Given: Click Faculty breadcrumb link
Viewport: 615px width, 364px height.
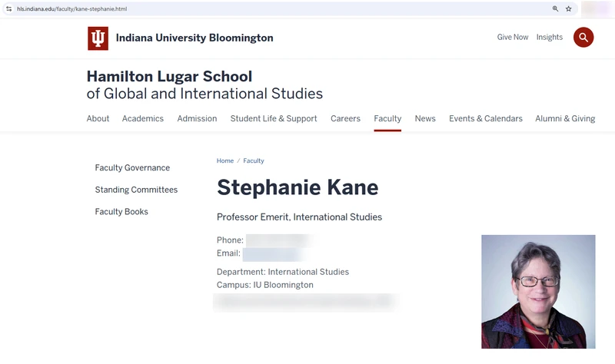Looking at the screenshot, I should click(254, 160).
